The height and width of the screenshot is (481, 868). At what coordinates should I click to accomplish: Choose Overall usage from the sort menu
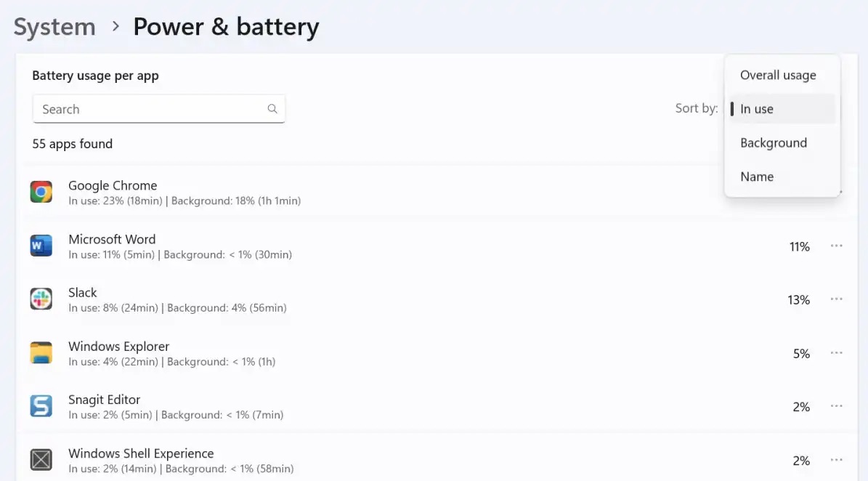point(778,75)
